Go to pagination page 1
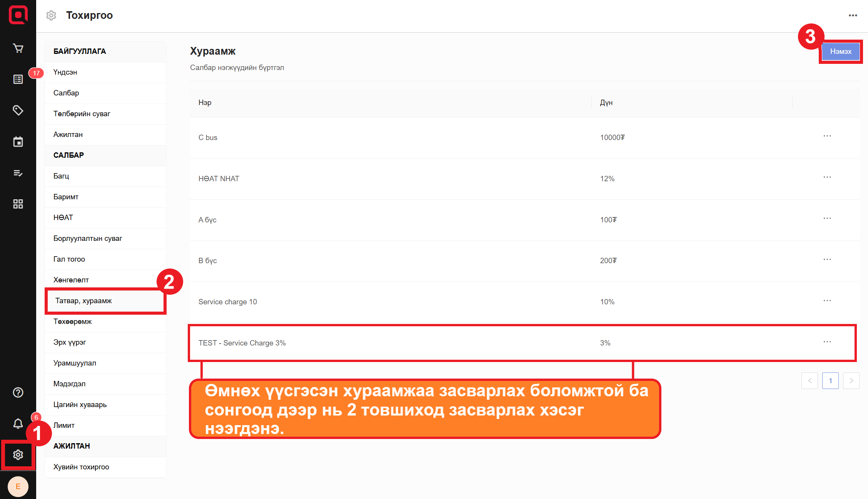The image size is (868, 499). click(x=830, y=381)
